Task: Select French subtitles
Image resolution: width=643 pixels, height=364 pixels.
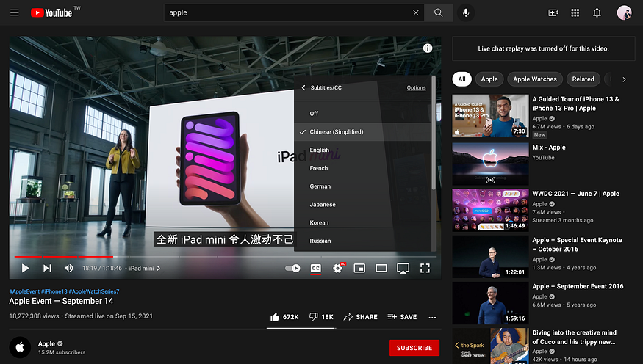Action: point(363,168)
